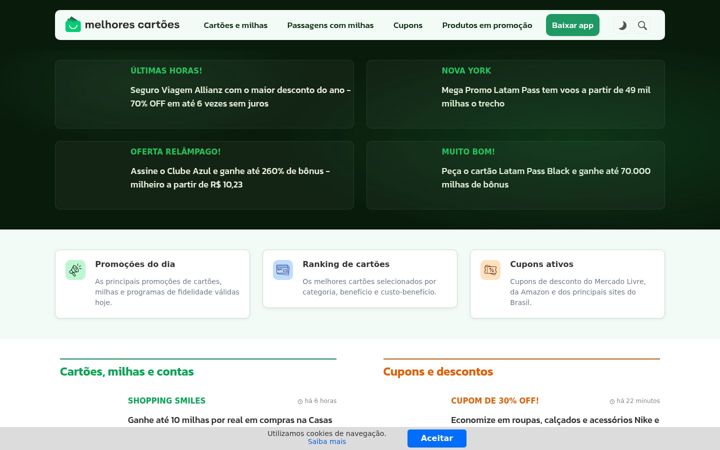Screen dimensions: 720x450
Task: Click the Cupons ativos description text
Action: point(578,292)
